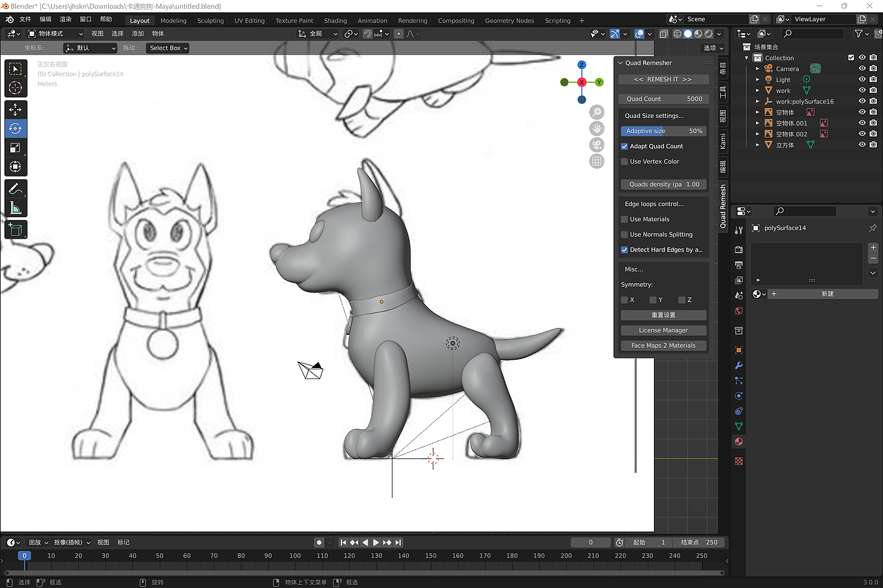The image size is (883, 588).
Task: Enable the Use Vertex Color checkbox
Action: click(x=624, y=161)
